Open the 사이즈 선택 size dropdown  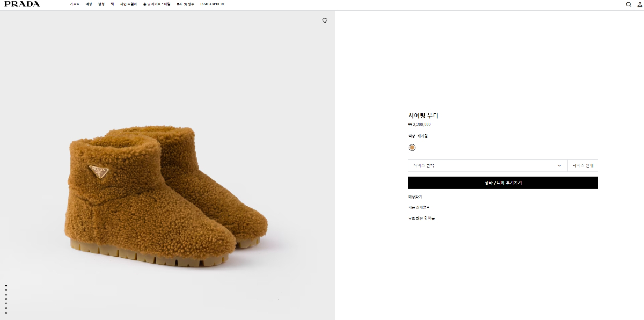tap(487, 165)
